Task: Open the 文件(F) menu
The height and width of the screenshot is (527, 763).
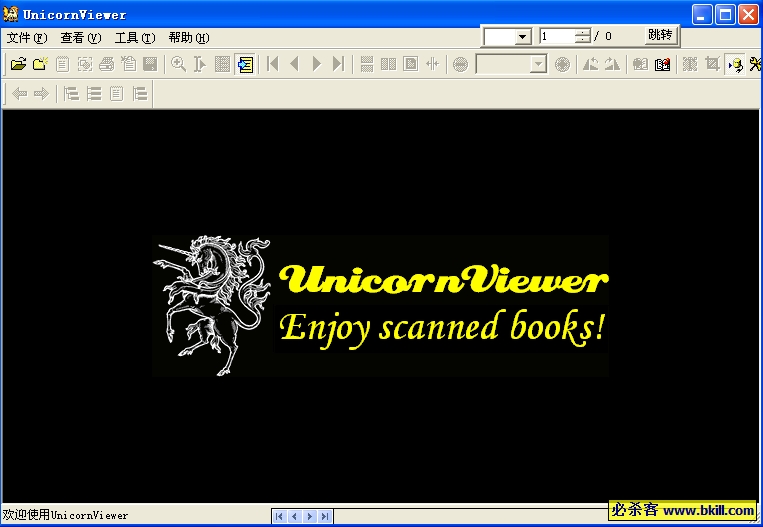Action: pyautogui.click(x=27, y=37)
